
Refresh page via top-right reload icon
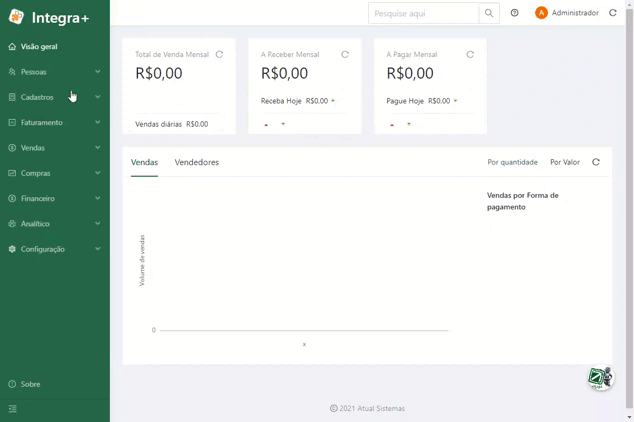613,13
